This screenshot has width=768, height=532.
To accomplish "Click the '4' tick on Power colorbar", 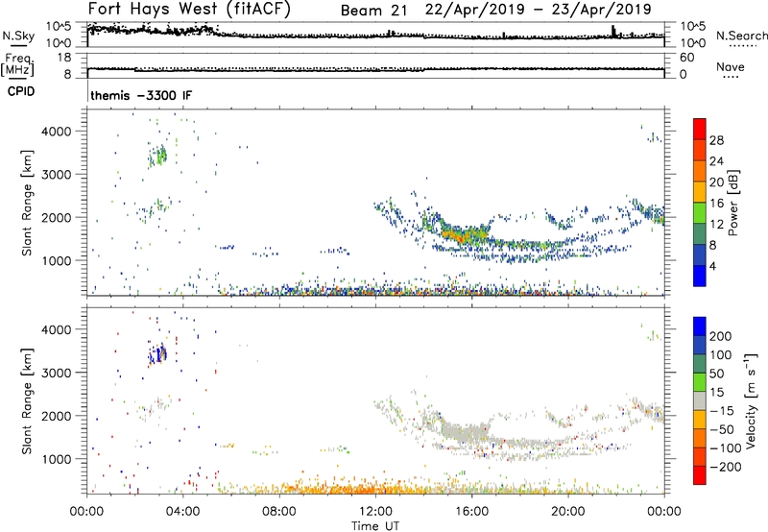I will click(712, 266).
